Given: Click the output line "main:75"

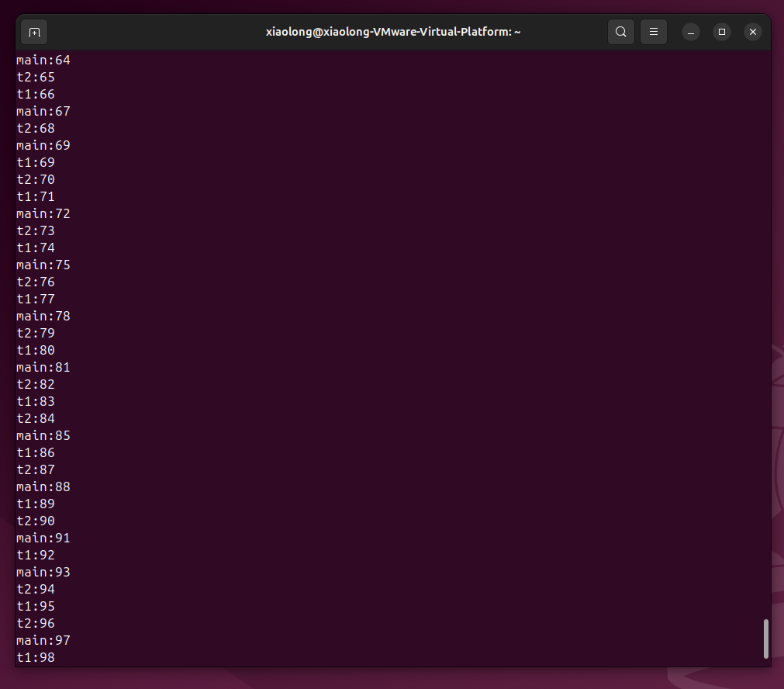Looking at the screenshot, I should (x=43, y=265).
